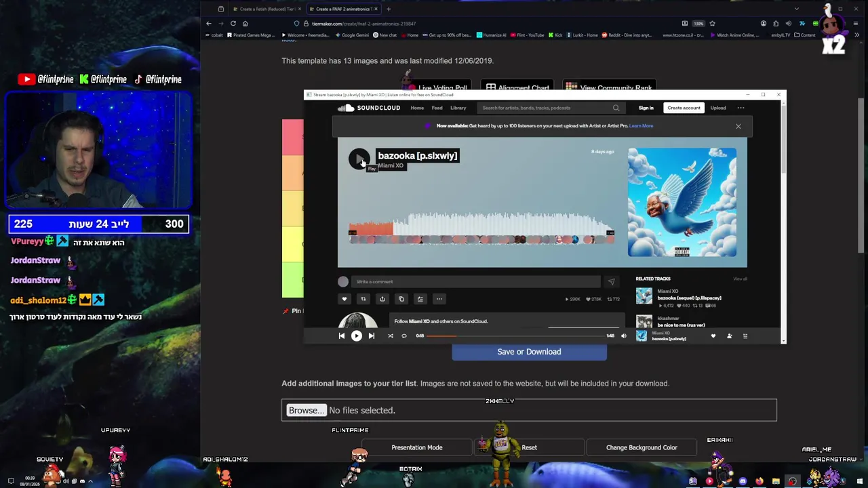Click Browse to choose image files
Screen dimensions: 868x488
pos(307,410)
